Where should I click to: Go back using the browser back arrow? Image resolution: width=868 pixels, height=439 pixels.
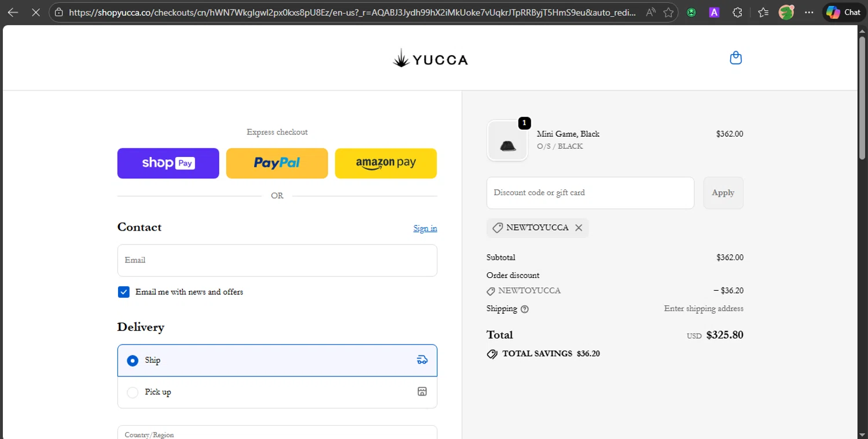pyautogui.click(x=13, y=12)
